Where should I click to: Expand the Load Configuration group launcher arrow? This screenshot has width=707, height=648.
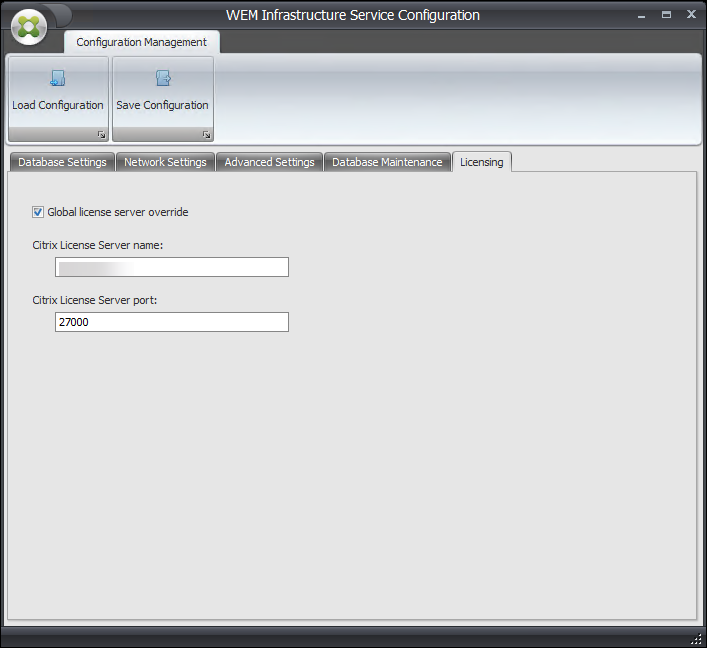[x=101, y=134]
